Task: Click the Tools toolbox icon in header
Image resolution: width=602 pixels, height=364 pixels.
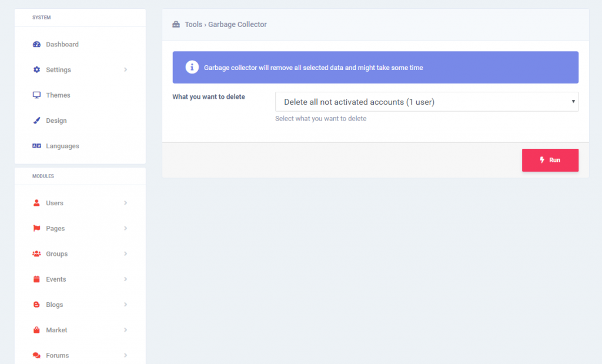Action: 176,24
